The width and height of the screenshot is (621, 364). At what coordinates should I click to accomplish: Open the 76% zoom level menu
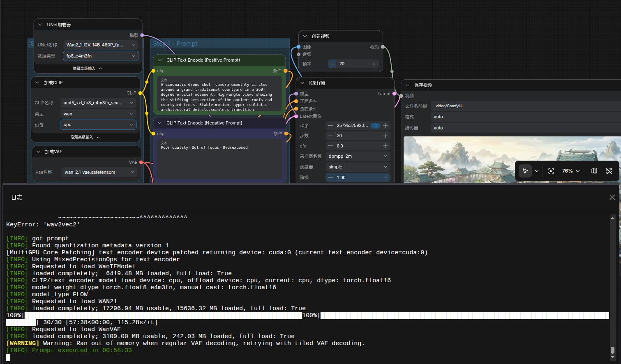[x=571, y=171]
